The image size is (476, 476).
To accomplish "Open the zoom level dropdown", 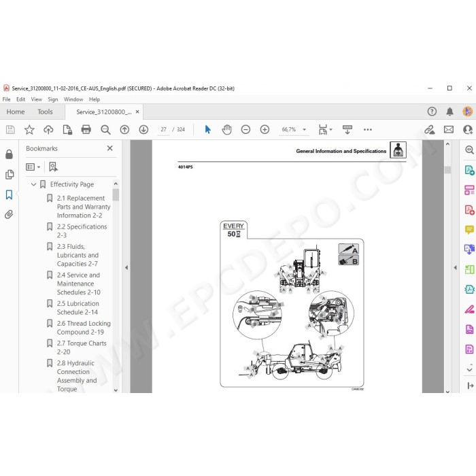I will tap(304, 130).
